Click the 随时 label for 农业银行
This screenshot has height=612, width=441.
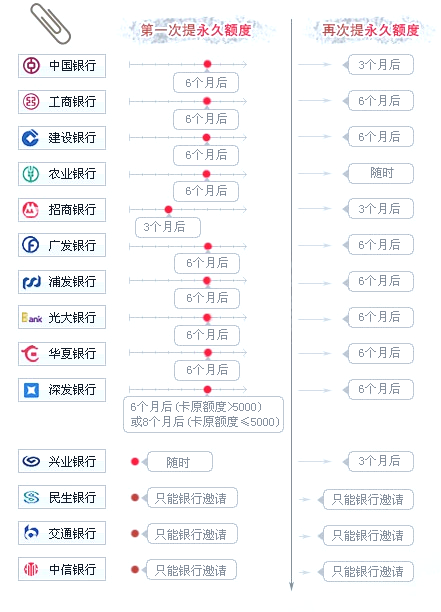(381, 173)
